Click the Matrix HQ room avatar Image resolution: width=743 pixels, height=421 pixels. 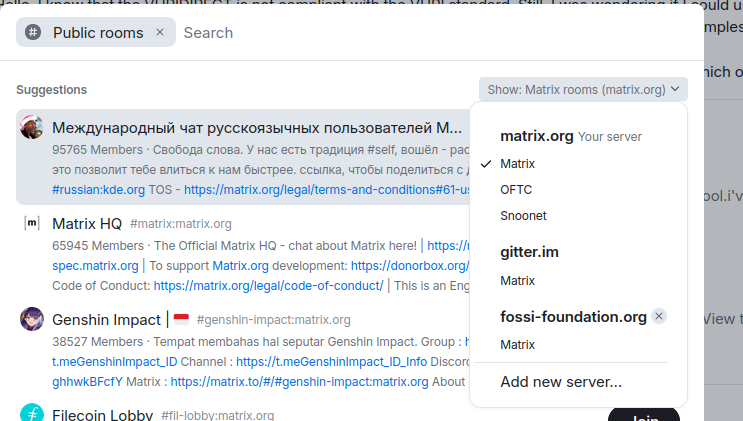tap(32, 223)
